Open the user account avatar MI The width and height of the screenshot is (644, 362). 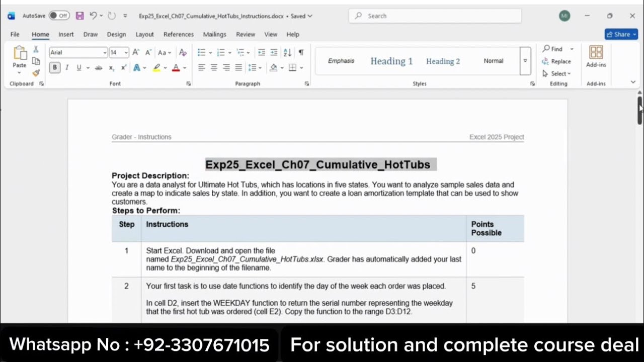(x=565, y=16)
